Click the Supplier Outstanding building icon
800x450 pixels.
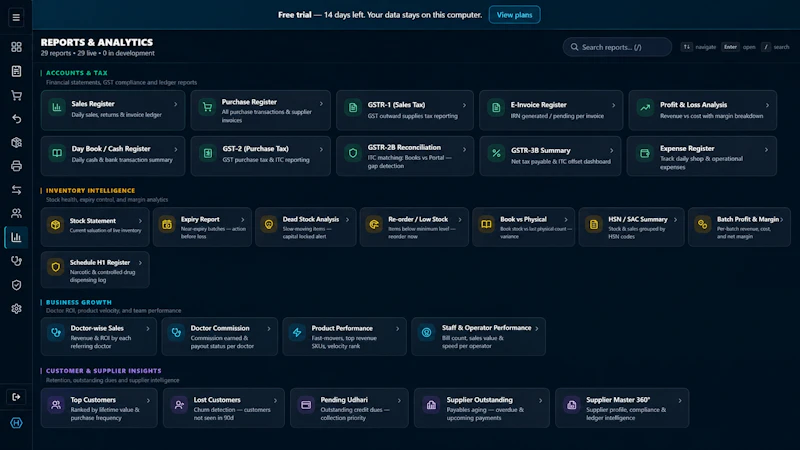coord(431,405)
